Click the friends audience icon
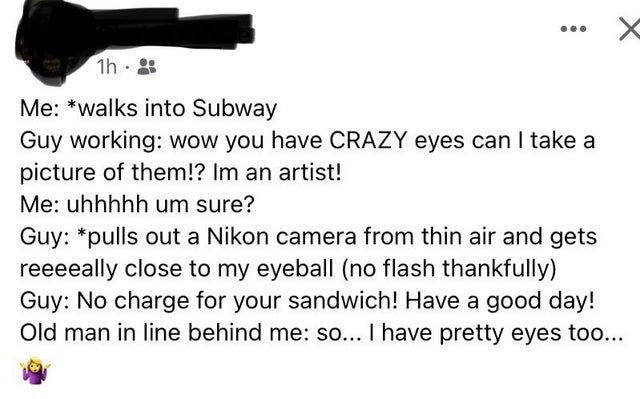 tap(147, 66)
